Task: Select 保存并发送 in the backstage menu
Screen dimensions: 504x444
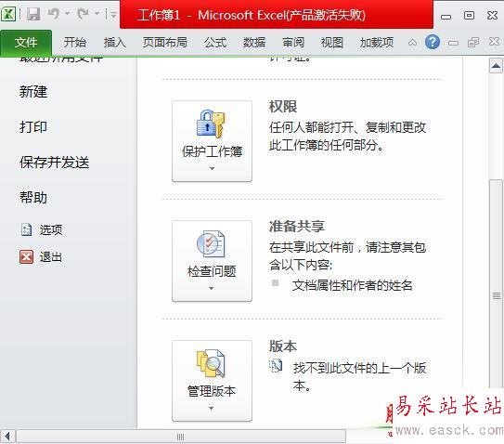Action: pos(55,163)
